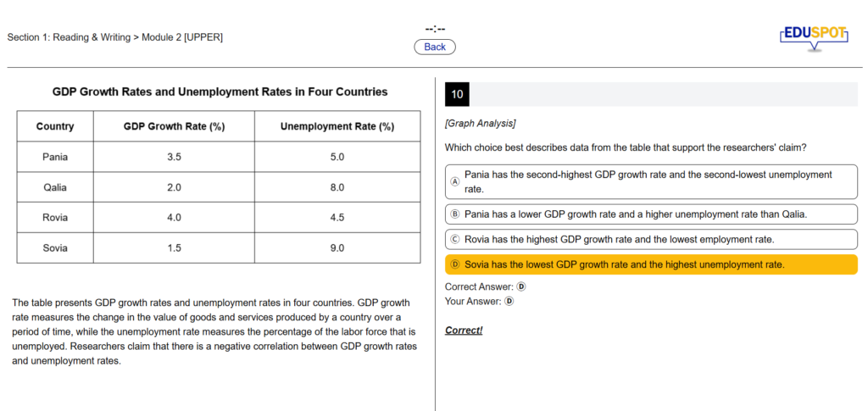
Task: Click Sovia's unemployment value 9.0
Action: pyautogui.click(x=337, y=247)
